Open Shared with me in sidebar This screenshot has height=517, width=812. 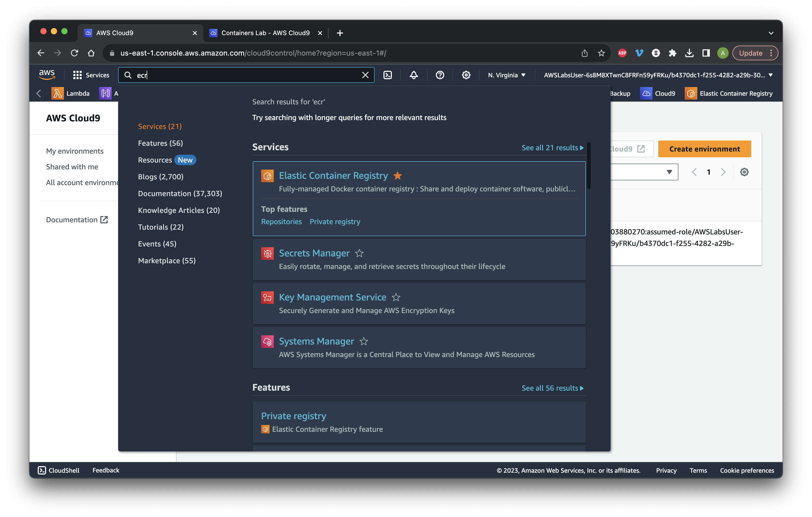tap(72, 167)
